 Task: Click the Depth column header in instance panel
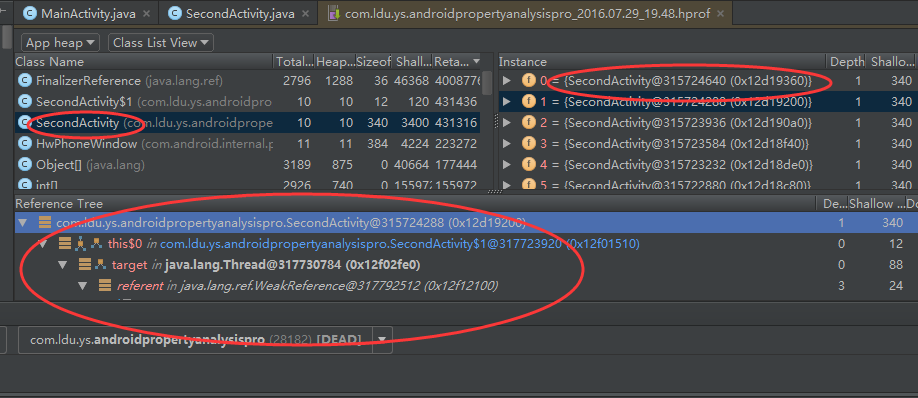click(847, 61)
